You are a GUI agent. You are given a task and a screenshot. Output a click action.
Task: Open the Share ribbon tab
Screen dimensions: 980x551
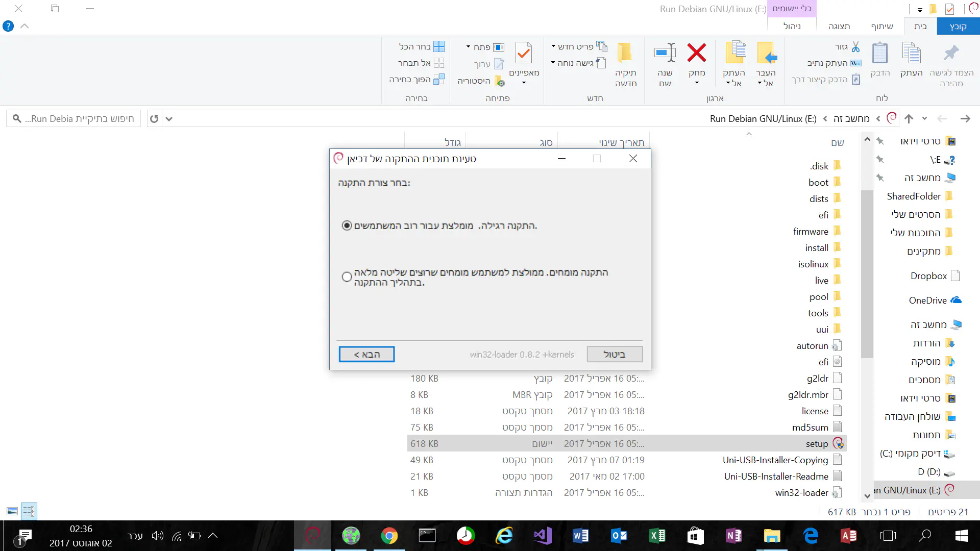pos(881,26)
